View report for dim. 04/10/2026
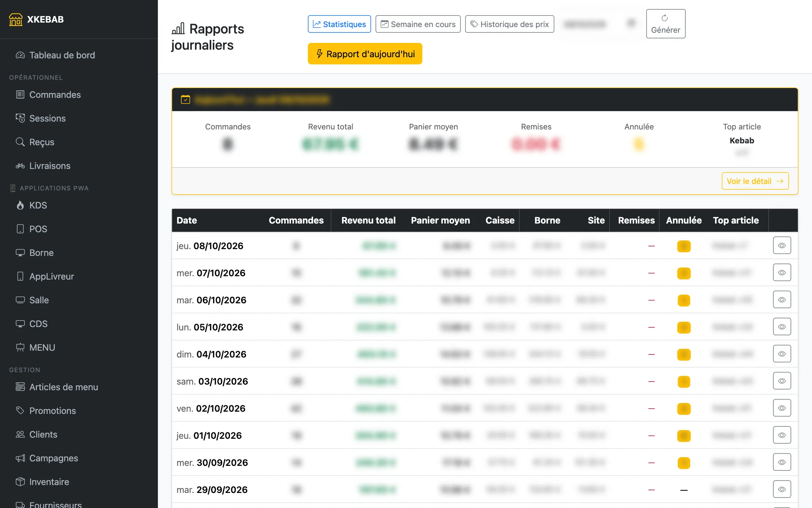The image size is (812, 508). [782, 354]
